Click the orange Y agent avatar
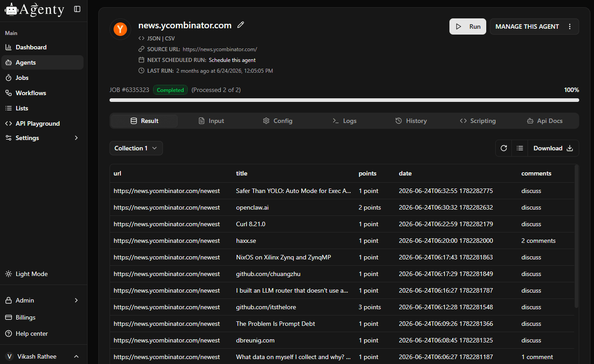Viewport: 594px width, 364px height. click(120, 29)
